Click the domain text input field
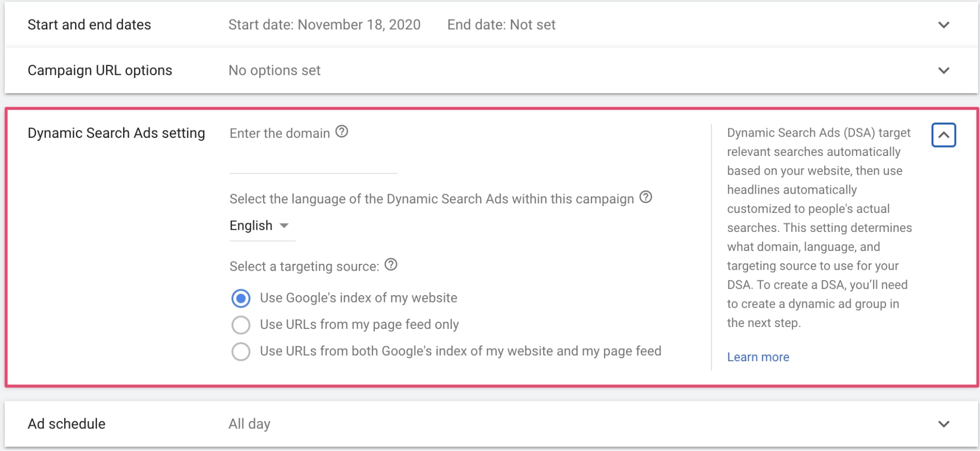 coord(313,162)
